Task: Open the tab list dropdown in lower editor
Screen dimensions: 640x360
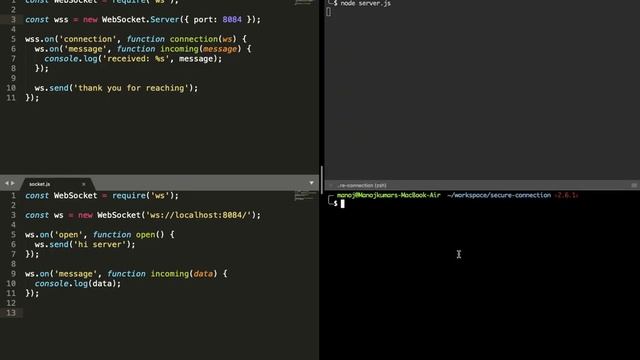Action: click(x=311, y=183)
